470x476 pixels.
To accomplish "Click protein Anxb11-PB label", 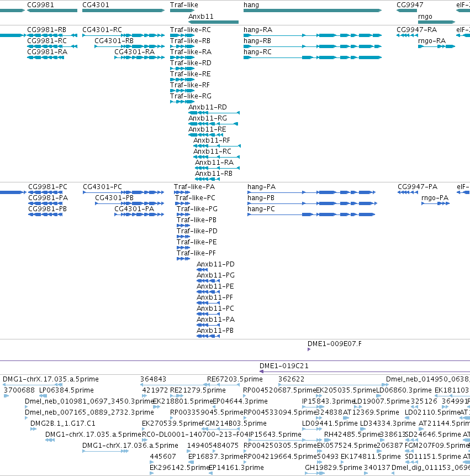I will click(215, 331).
